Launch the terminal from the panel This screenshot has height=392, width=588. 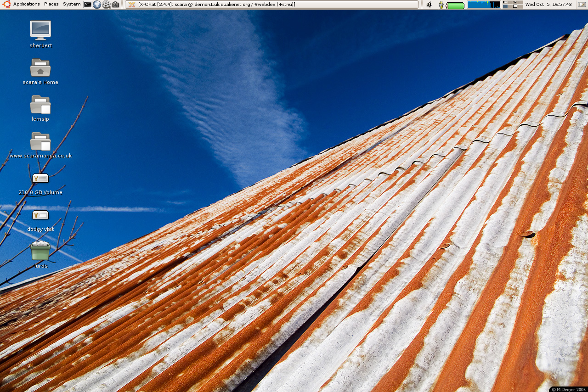click(88, 5)
